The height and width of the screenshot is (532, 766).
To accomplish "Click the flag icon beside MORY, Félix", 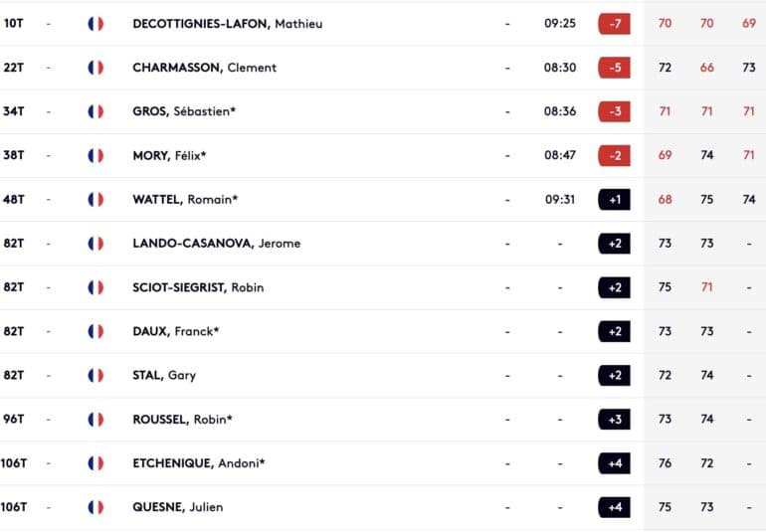I will pos(96,155).
